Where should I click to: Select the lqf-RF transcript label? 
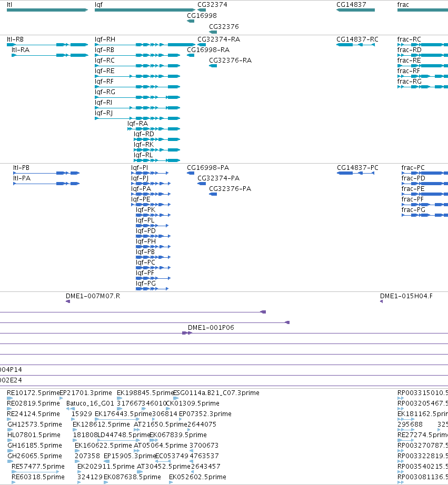coord(104,82)
